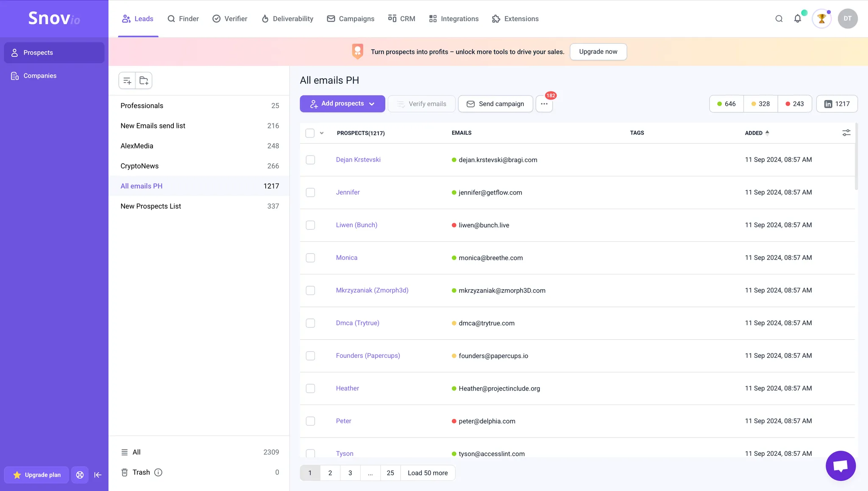Go to page 1
The height and width of the screenshot is (491, 868).
310,473
